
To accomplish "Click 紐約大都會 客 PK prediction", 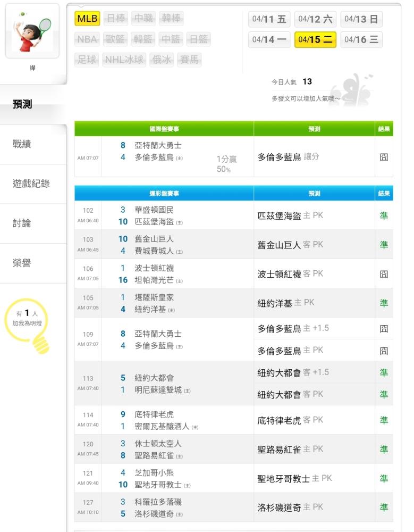I will coord(290,394).
